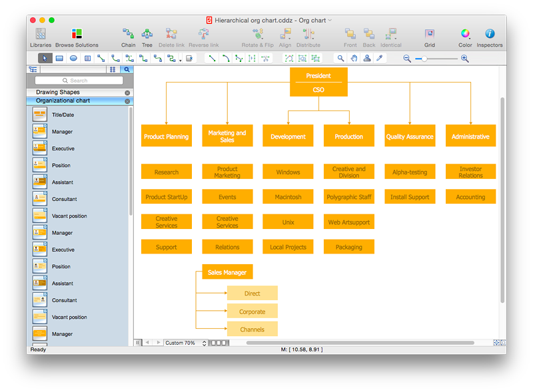Image resolution: width=533 pixels, height=392 pixels.
Task: Click the President box in chart
Action: (318, 76)
